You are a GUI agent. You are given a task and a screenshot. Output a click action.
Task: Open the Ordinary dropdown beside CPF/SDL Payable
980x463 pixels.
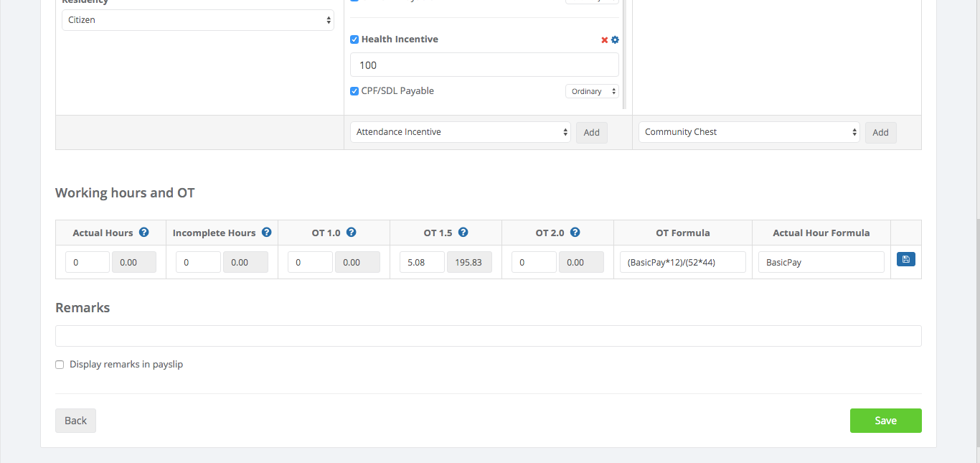[x=592, y=91]
